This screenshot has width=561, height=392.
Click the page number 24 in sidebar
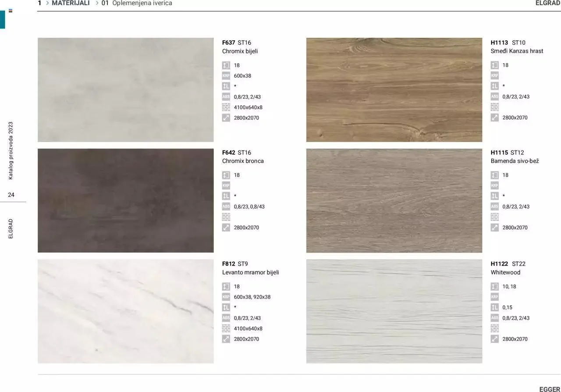(x=11, y=195)
